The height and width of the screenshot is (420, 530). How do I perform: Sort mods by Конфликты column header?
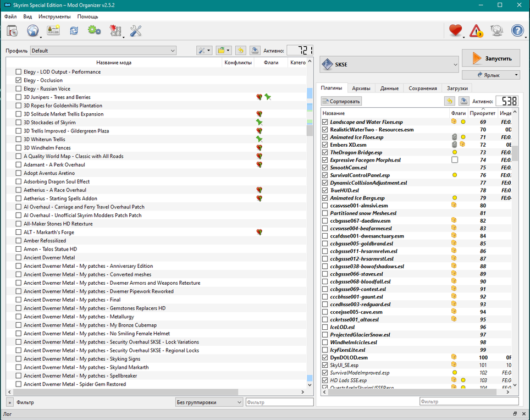click(x=238, y=63)
